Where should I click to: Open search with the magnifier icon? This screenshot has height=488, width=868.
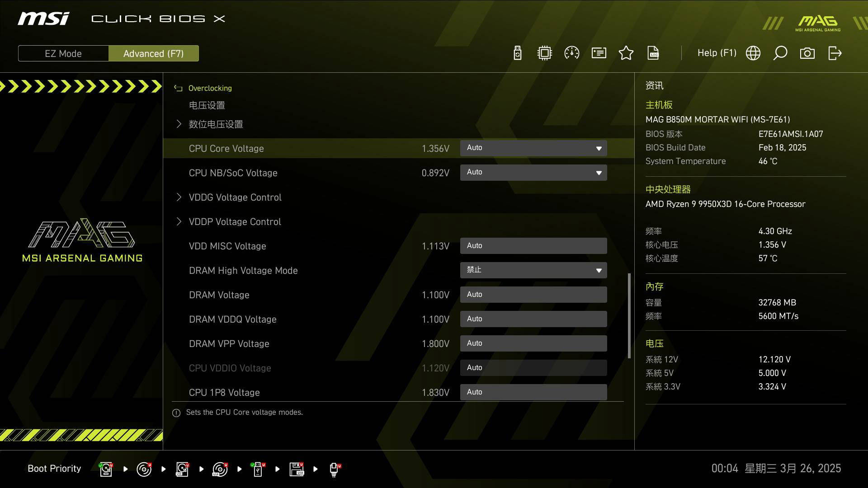click(780, 53)
